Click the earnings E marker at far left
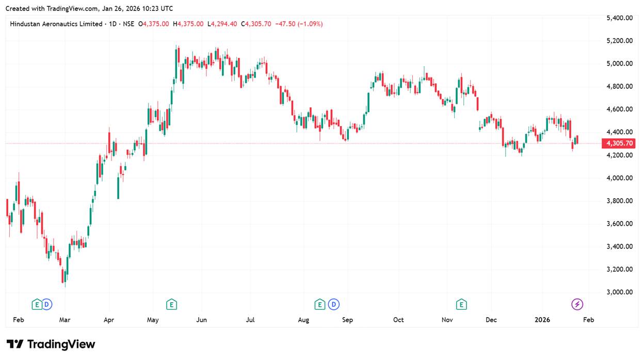 coord(37,305)
